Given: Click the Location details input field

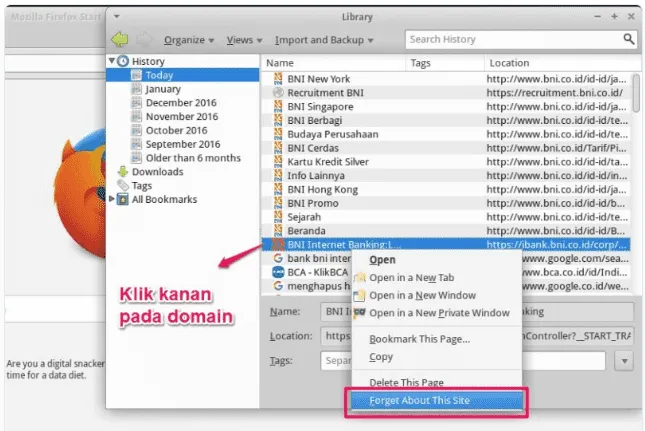Looking at the screenshot, I should [477, 336].
